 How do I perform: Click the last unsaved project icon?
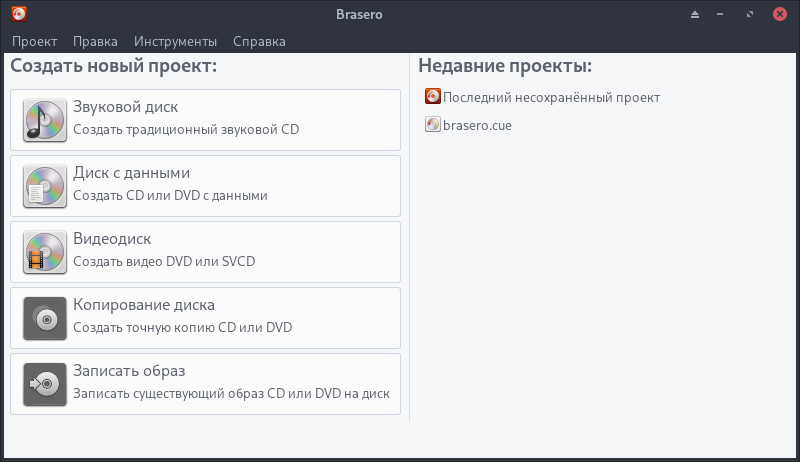point(433,97)
